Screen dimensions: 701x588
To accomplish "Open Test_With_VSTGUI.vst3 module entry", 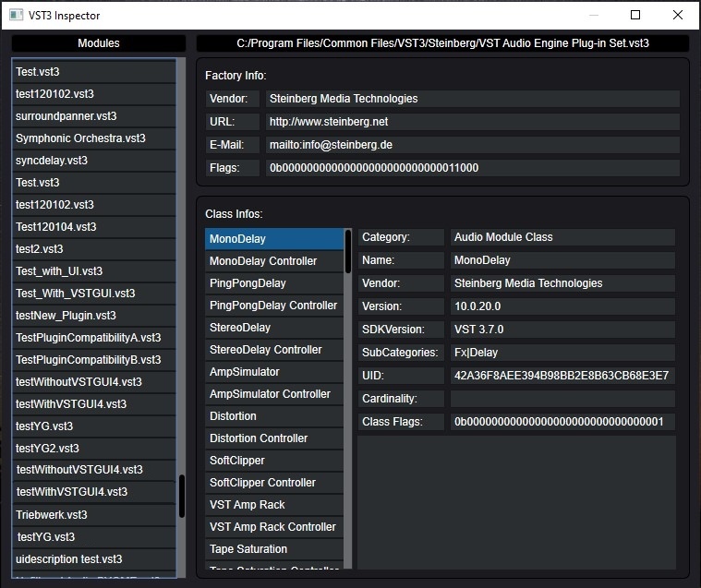I will pos(94,294).
